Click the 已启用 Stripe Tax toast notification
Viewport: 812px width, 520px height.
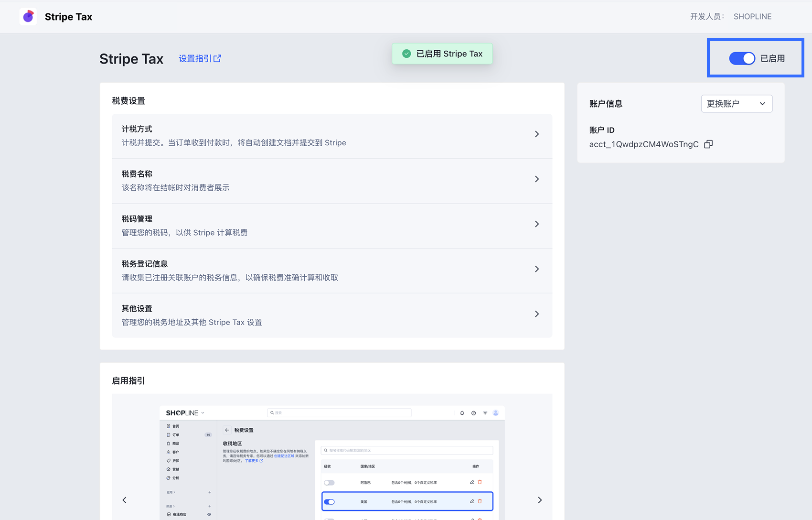[x=442, y=54]
